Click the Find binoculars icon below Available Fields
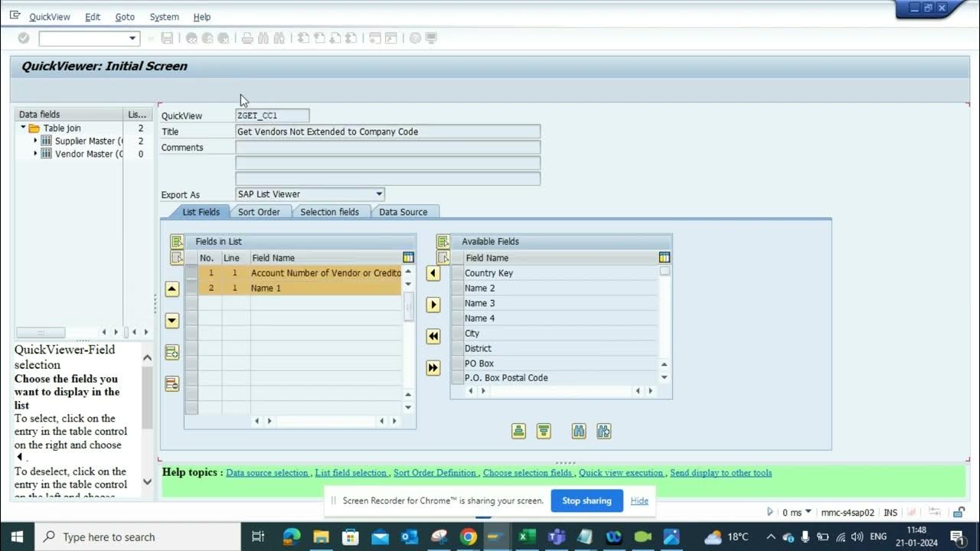 pos(579,432)
